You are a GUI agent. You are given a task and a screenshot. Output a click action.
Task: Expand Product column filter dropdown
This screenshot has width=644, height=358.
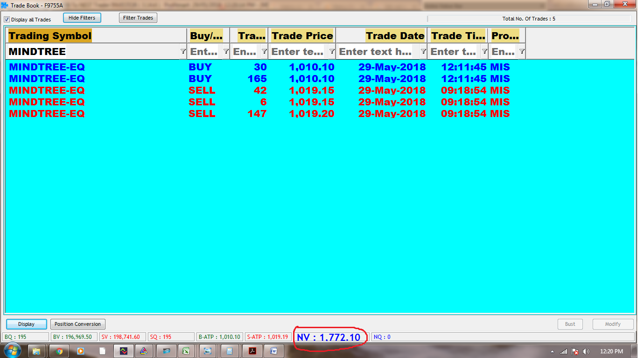pos(522,51)
